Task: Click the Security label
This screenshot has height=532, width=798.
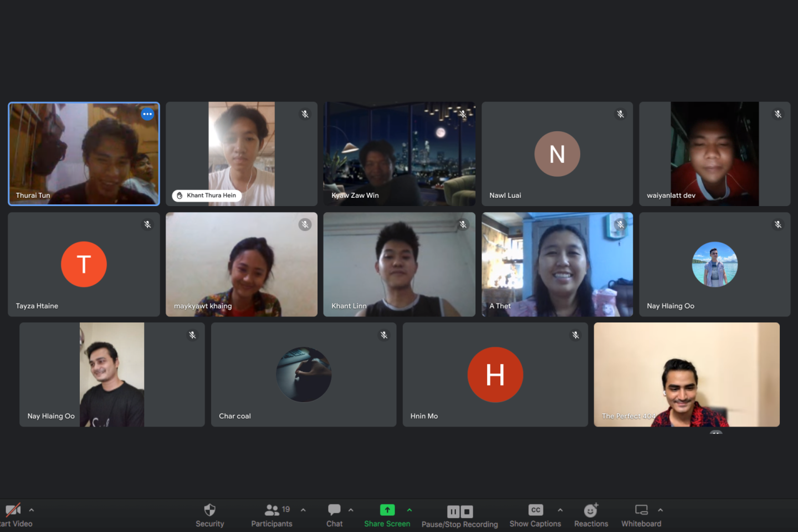Action: (210, 524)
